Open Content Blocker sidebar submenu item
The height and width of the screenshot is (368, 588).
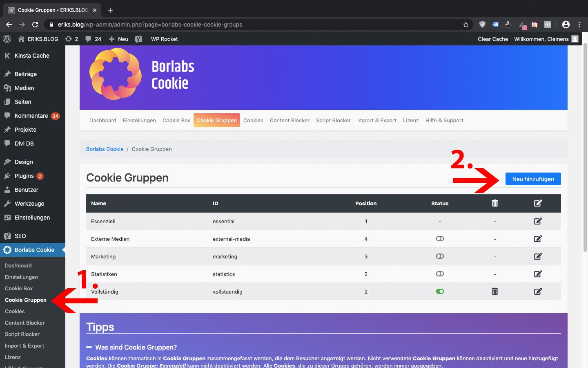(x=25, y=323)
